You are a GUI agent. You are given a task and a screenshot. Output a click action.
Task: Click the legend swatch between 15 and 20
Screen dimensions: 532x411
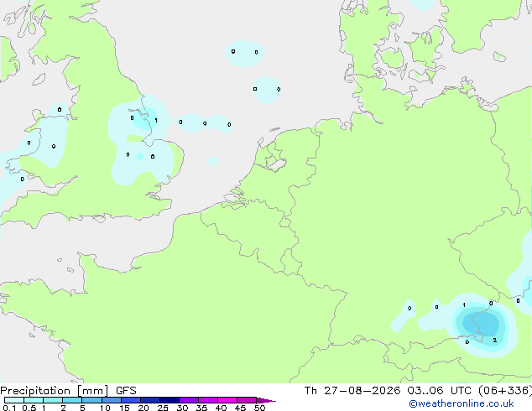click(131, 400)
